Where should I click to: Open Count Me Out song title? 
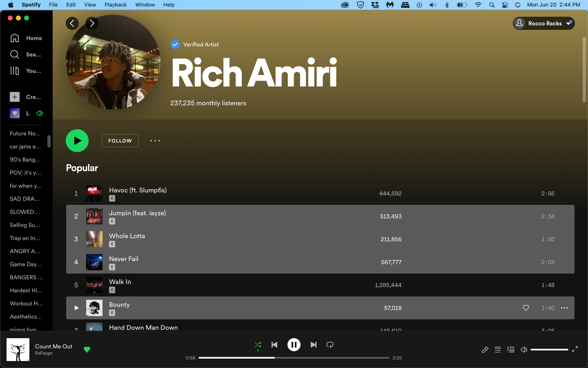54,347
